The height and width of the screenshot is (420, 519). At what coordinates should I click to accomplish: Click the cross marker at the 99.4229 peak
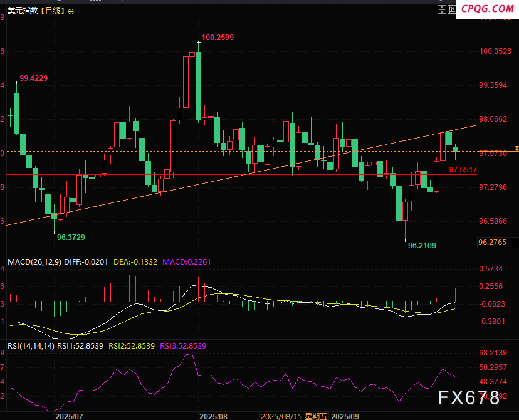click(x=16, y=82)
